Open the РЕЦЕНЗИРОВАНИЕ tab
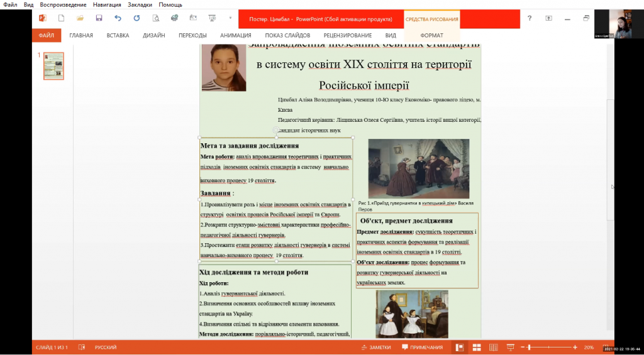644x355 pixels. click(347, 35)
